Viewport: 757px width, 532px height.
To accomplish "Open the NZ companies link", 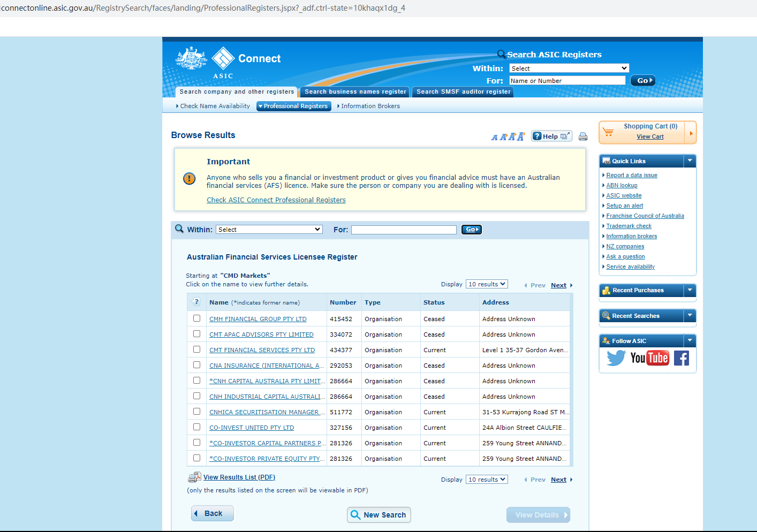I will (x=625, y=246).
